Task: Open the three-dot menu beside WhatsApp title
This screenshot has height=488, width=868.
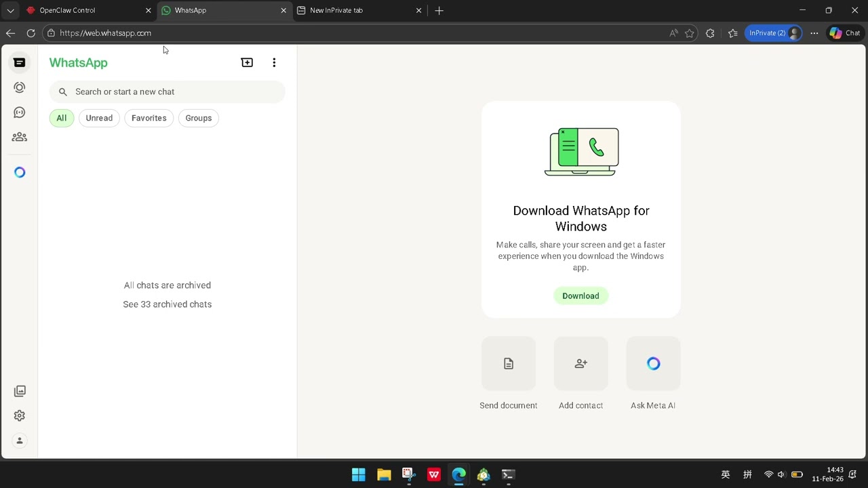Action: [274, 62]
